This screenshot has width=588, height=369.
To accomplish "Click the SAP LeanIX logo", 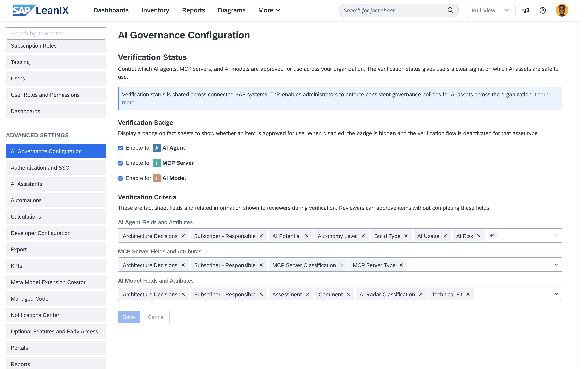I will [41, 10].
